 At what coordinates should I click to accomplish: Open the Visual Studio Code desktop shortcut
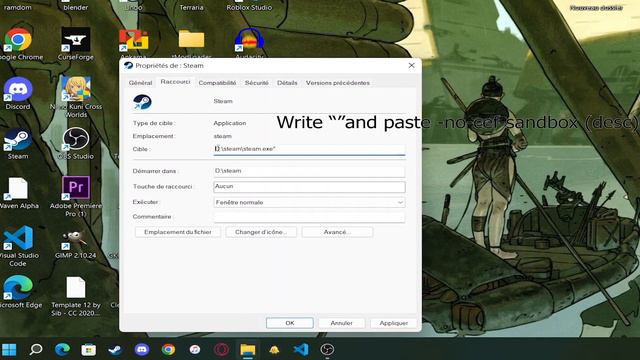[x=18, y=246]
